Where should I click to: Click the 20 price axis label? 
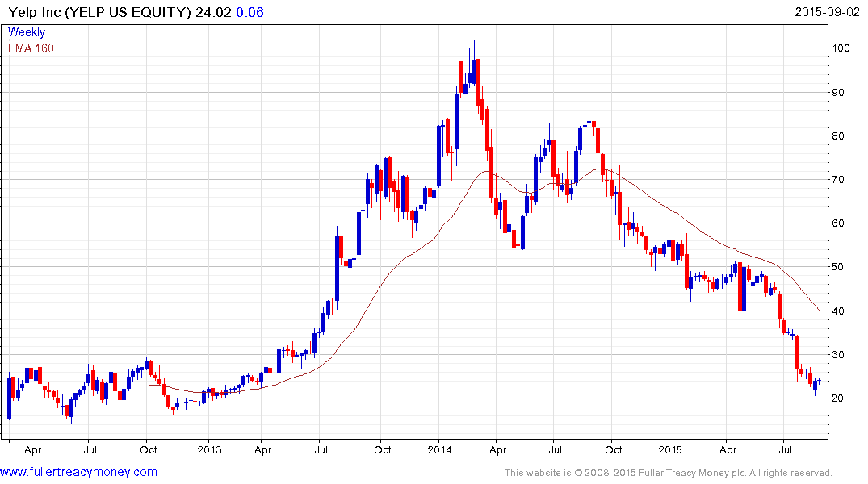[838, 398]
